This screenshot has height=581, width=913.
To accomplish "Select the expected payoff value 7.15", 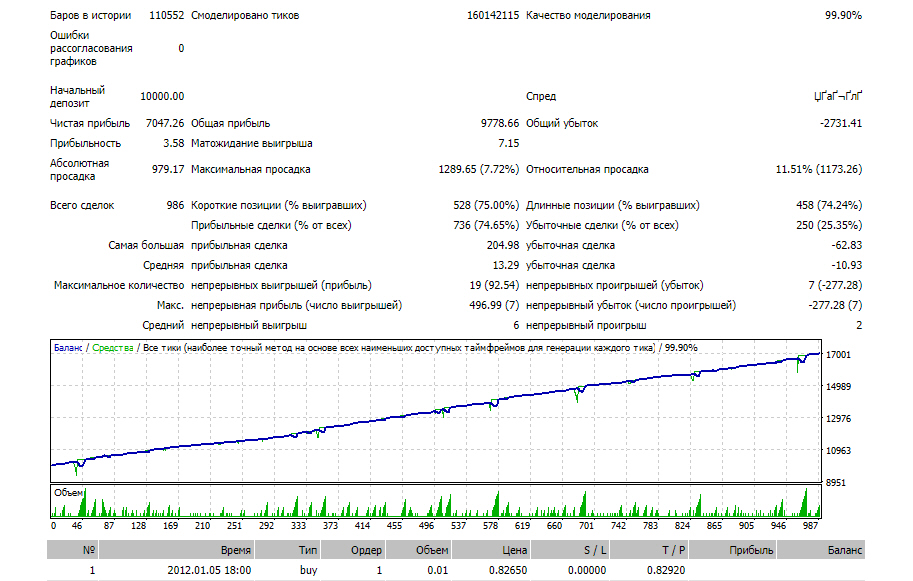I will (508, 143).
